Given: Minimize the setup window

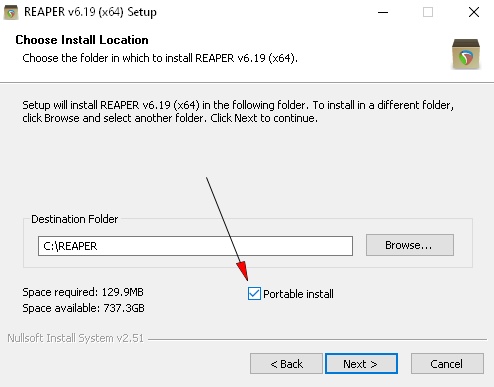Looking at the screenshot, I should [x=383, y=12].
